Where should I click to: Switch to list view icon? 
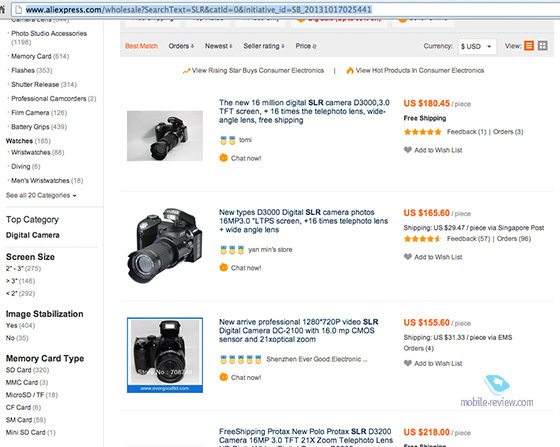(529, 46)
